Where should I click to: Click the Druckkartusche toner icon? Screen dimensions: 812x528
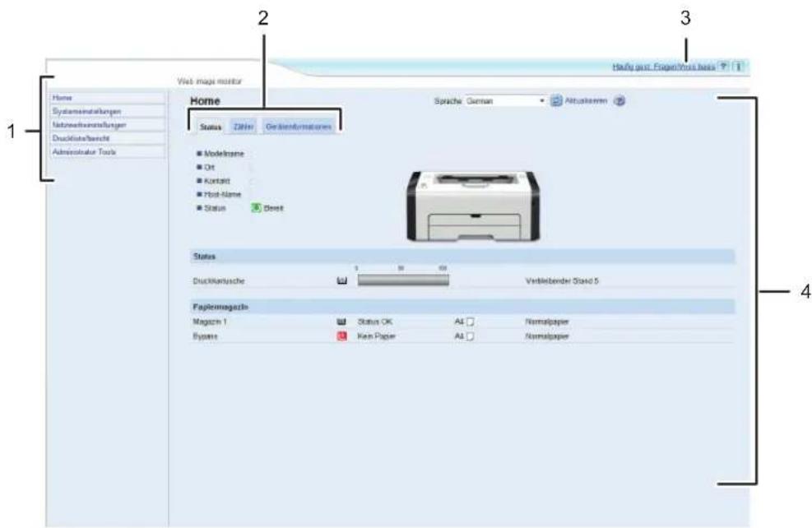(341, 280)
